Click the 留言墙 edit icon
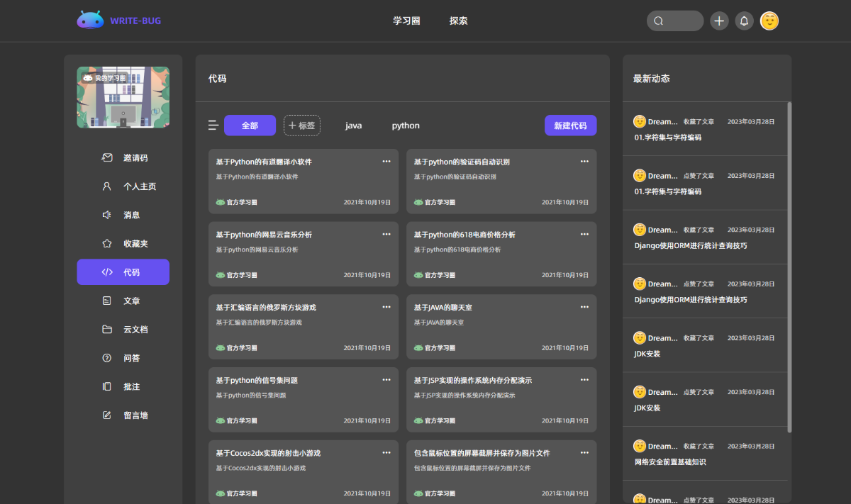Image resolution: width=851 pixels, height=504 pixels. [107, 415]
